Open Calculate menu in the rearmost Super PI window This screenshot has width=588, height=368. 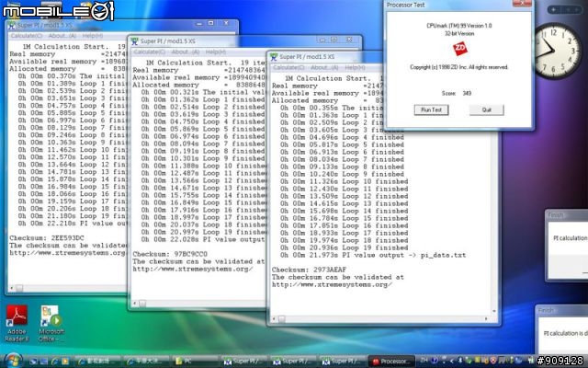pos(27,36)
